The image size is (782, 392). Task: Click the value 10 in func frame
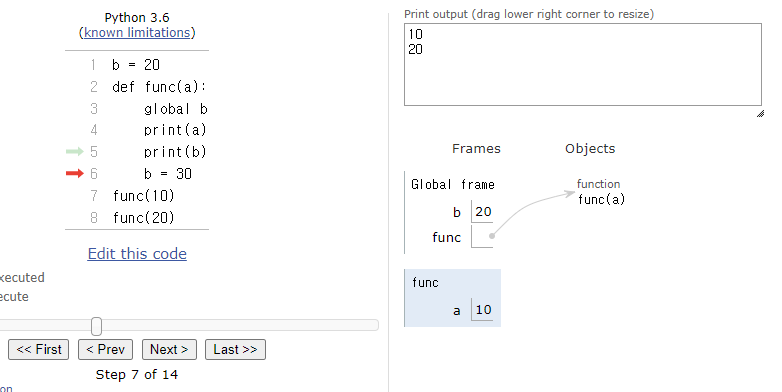483,310
